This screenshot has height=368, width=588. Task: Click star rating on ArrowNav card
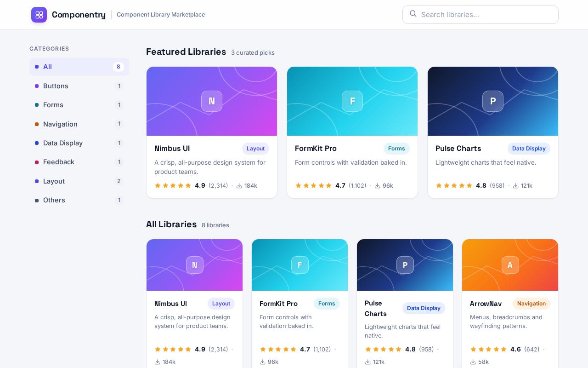(488, 350)
